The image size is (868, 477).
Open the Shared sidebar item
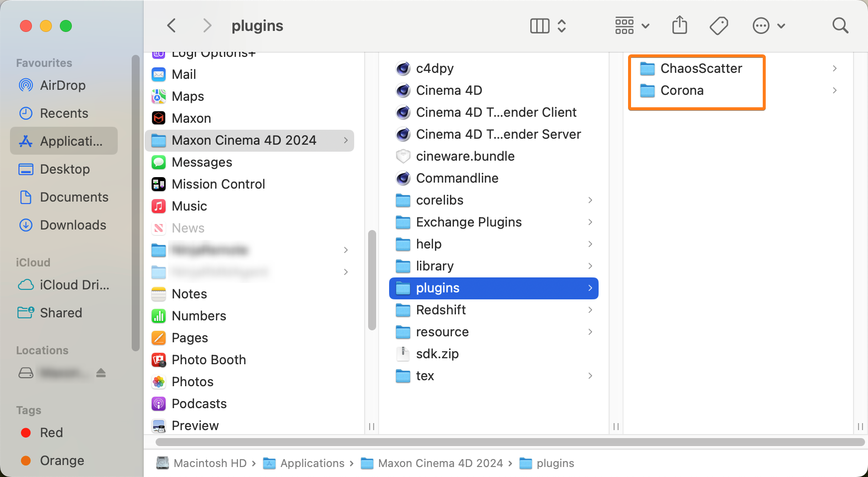tap(64, 313)
